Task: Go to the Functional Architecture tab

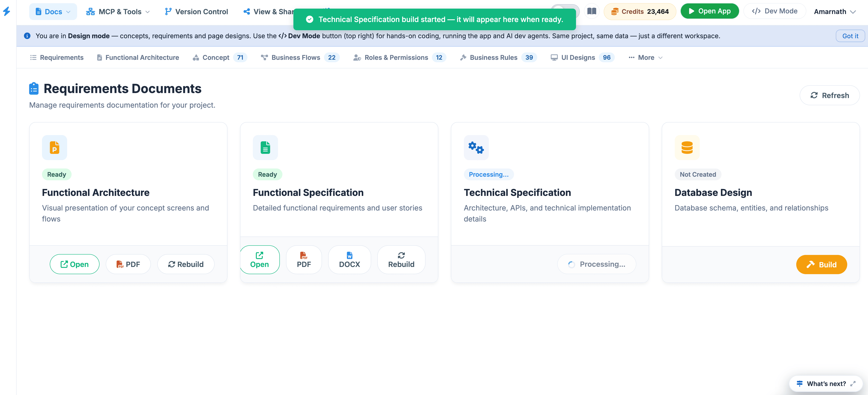Action: point(138,57)
